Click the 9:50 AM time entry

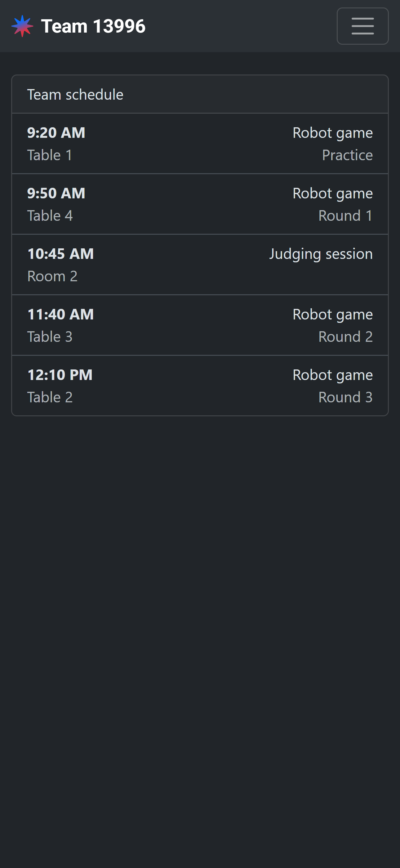(x=56, y=193)
